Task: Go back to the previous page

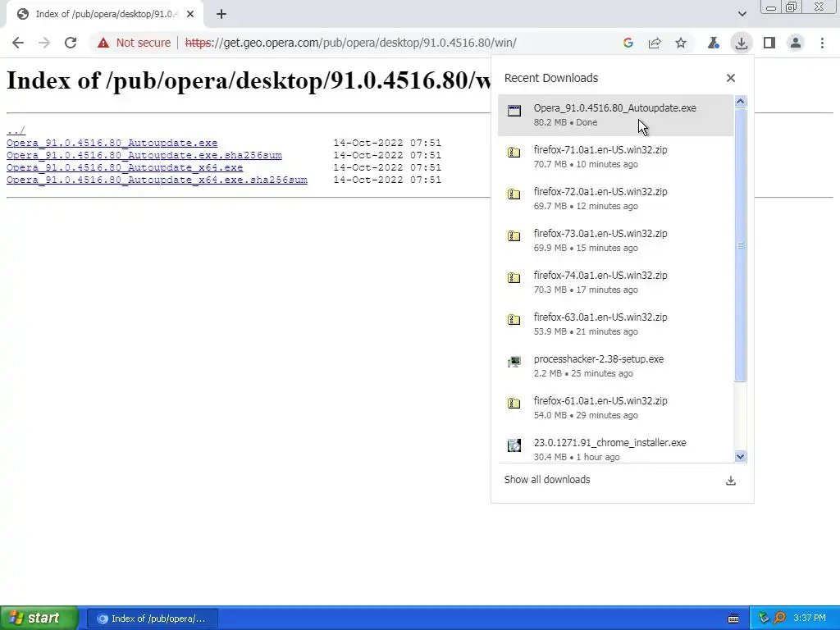Action: (18, 43)
